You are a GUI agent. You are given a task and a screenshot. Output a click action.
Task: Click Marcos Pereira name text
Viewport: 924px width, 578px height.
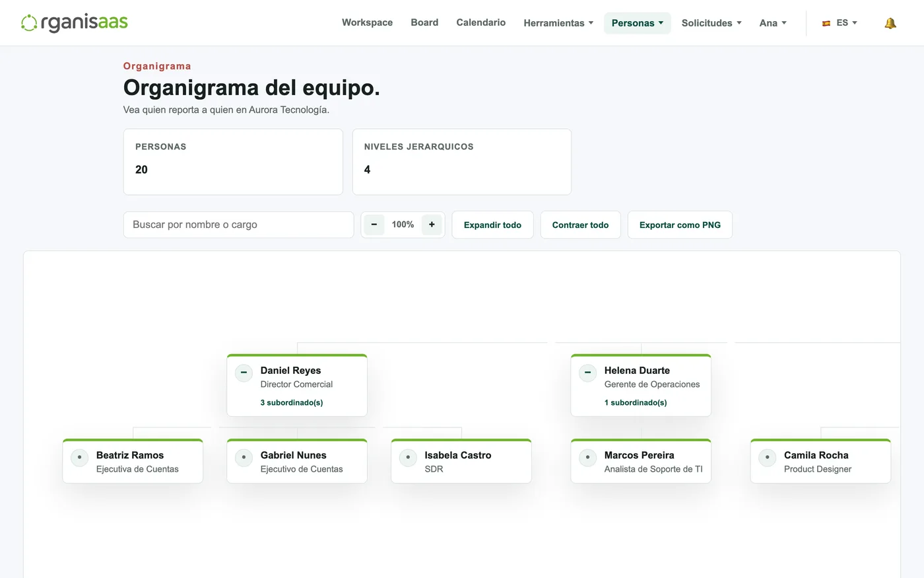tap(639, 455)
